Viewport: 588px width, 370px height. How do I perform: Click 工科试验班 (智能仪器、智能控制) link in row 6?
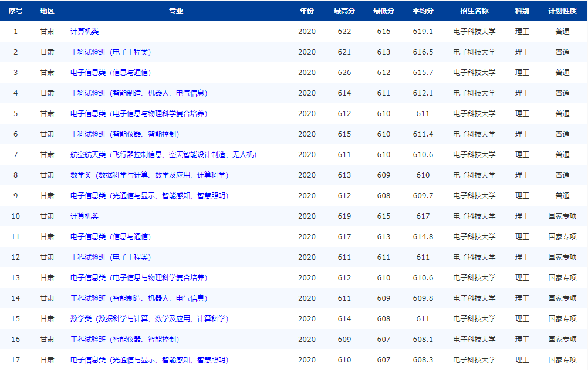pyautogui.click(x=124, y=134)
